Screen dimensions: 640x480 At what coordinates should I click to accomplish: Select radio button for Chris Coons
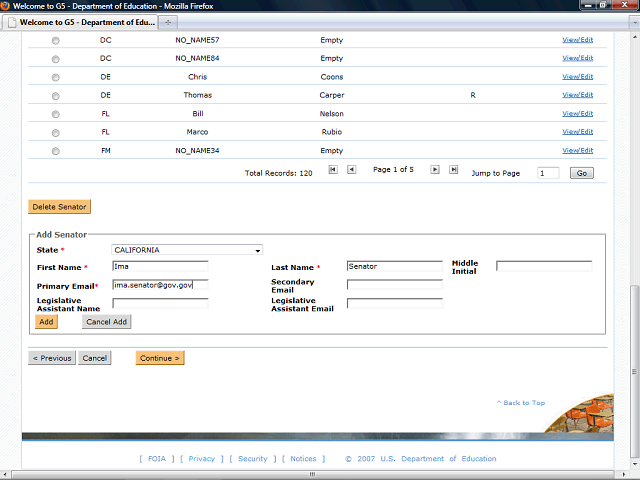(55, 77)
